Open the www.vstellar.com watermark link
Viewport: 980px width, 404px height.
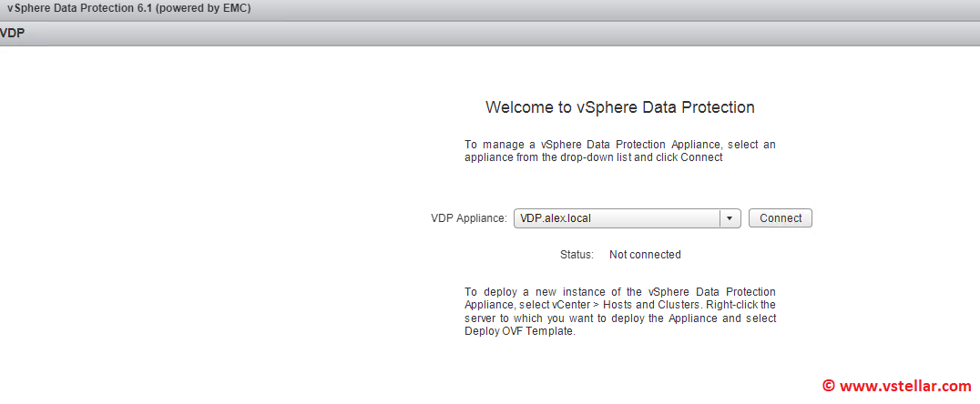point(904,386)
